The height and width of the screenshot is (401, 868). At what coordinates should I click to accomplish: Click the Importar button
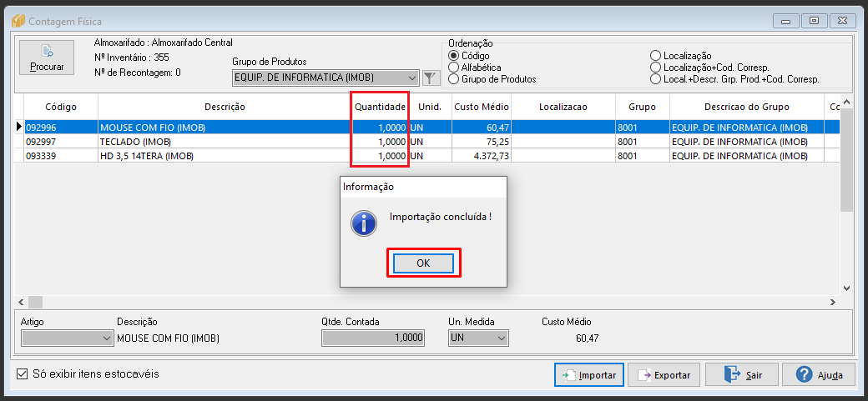point(589,375)
